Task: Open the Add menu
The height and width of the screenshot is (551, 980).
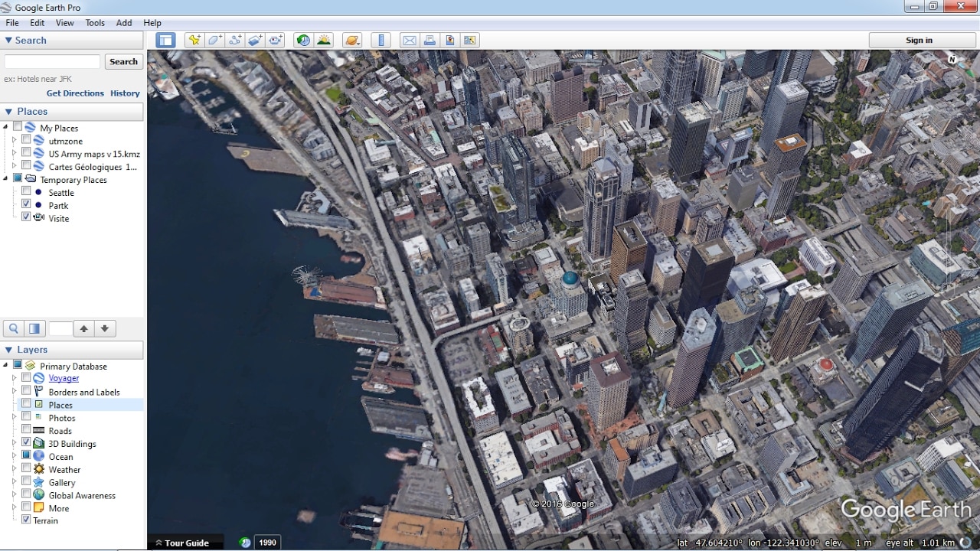Action: [x=124, y=23]
